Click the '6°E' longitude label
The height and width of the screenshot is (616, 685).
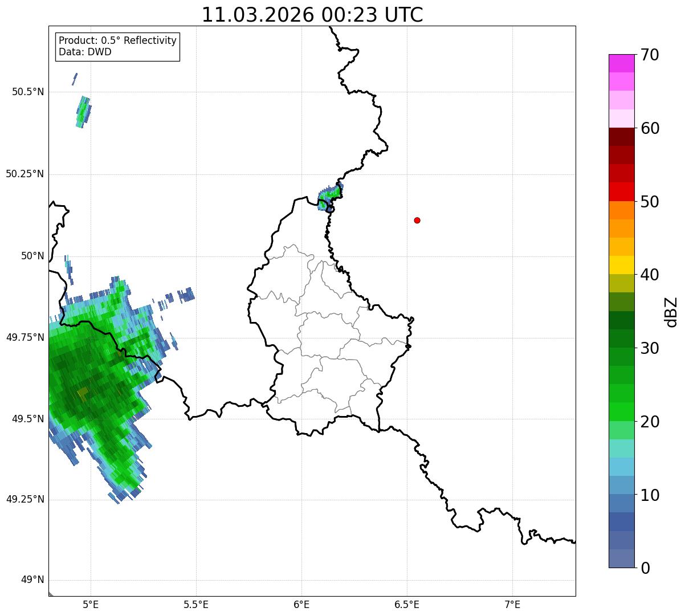301,605
